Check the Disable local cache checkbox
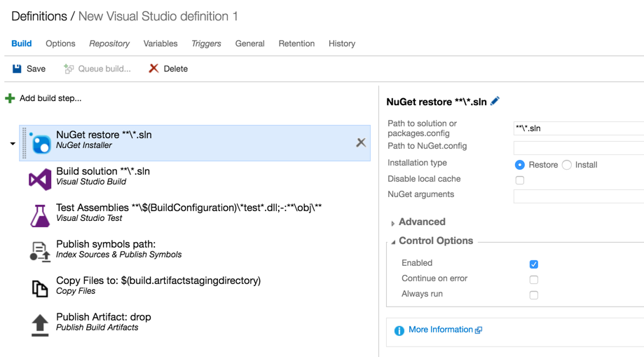This screenshot has width=644, height=357. [520, 180]
